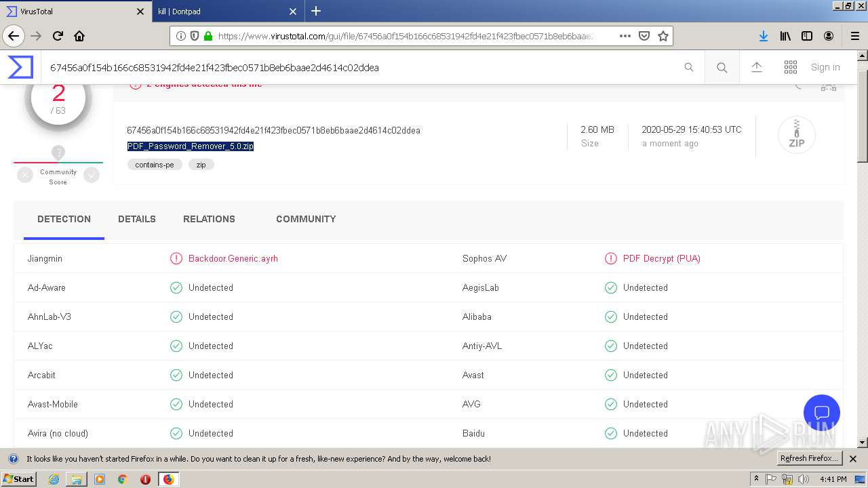This screenshot has height=488, width=868.
Task: Open the page actions three-dot menu
Action: tap(625, 36)
